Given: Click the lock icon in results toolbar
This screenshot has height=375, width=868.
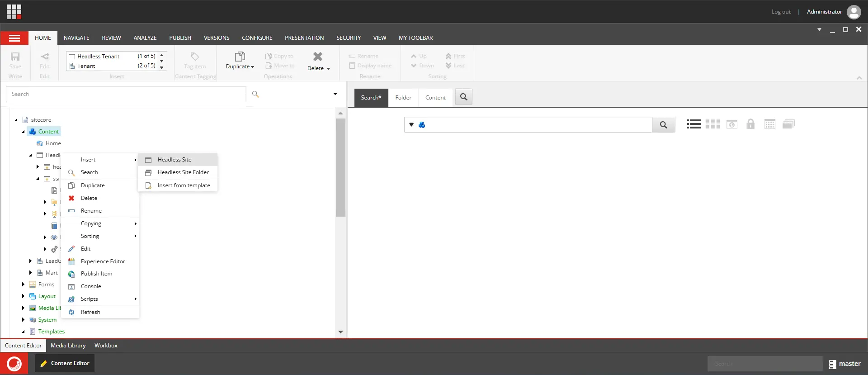Looking at the screenshot, I should (750, 124).
